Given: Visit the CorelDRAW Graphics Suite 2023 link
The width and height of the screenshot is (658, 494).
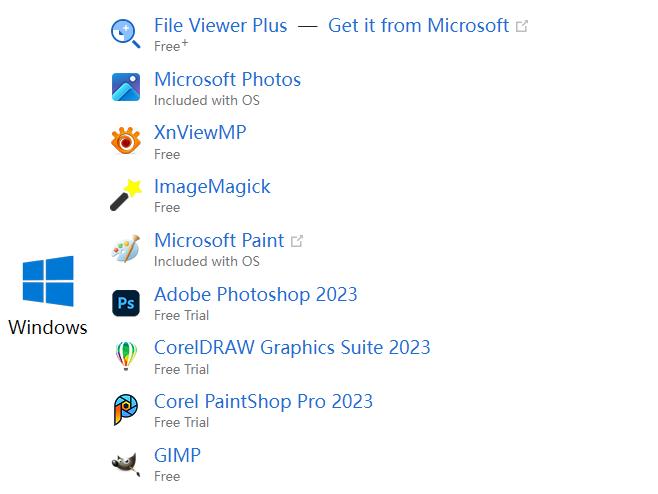Looking at the screenshot, I should click(x=292, y=348).
